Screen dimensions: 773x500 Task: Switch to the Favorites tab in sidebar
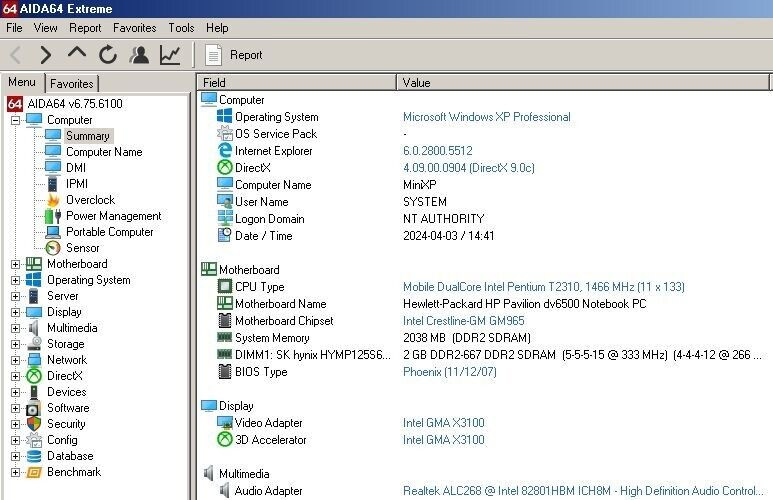coord(72,83)
